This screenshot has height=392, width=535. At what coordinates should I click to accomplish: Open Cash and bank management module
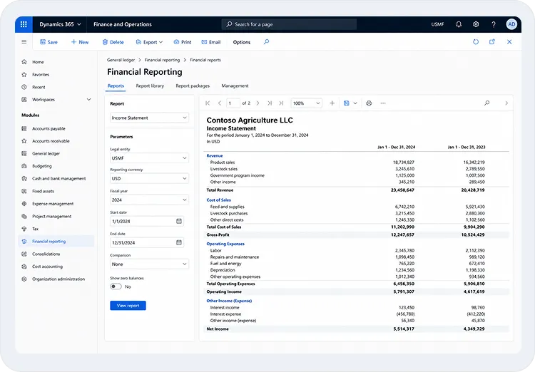[58, 179]
